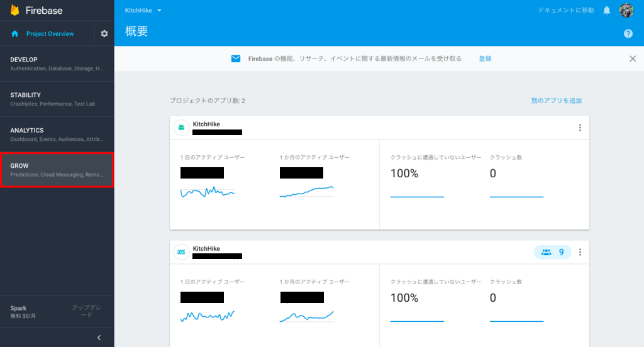Open the ANALYTICS section
The image size is (644, 347).
(57, 135)
